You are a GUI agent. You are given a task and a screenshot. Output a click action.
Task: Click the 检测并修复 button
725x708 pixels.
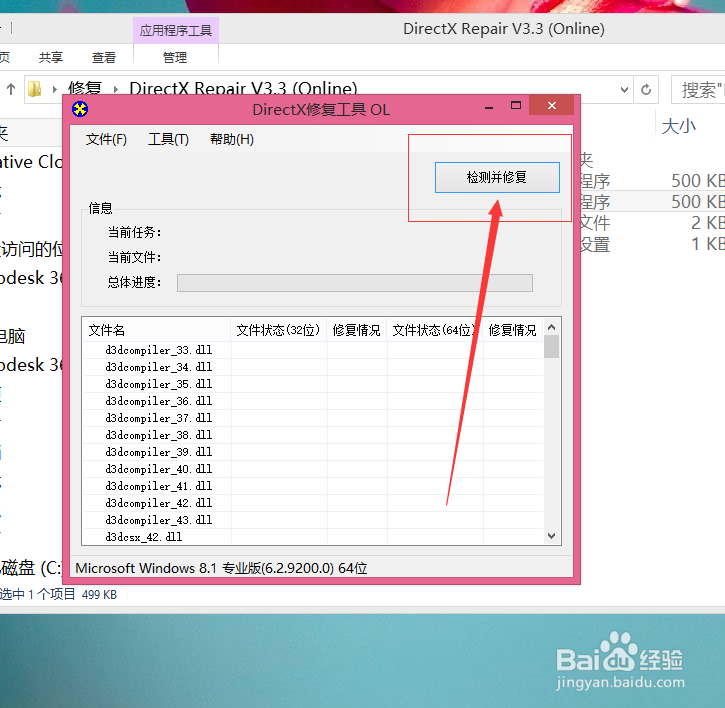497,177
